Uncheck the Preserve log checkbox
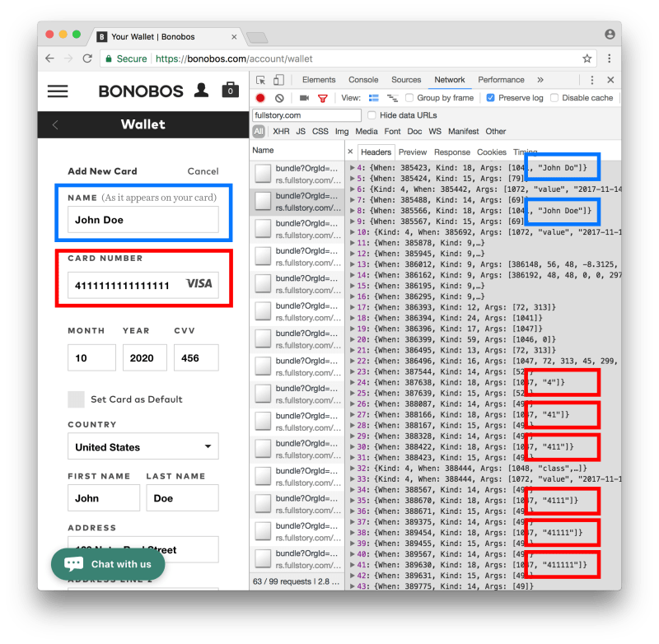659x644 pixels. click(491, 98)
